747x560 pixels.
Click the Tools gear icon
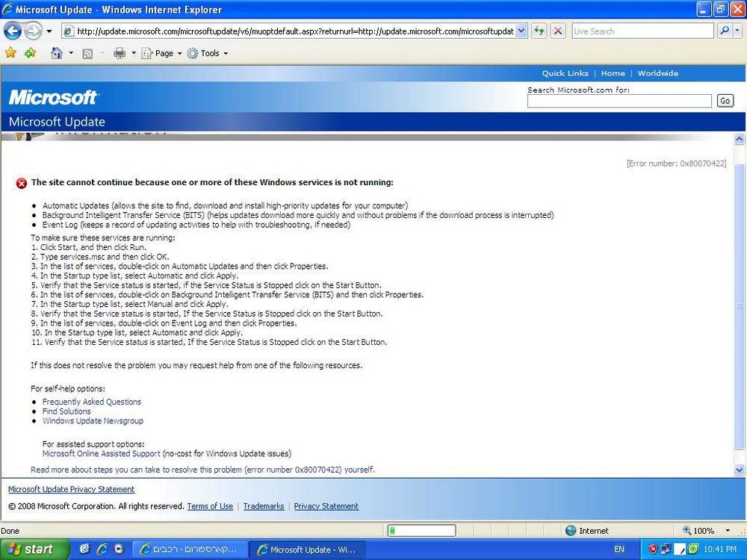(193, 53)
